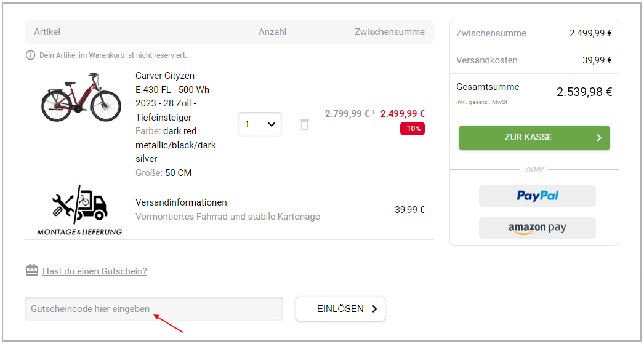The width and height of the screenshot is (644, 344).
Task: Click the Artikel column header
Action: click(47, 32)
